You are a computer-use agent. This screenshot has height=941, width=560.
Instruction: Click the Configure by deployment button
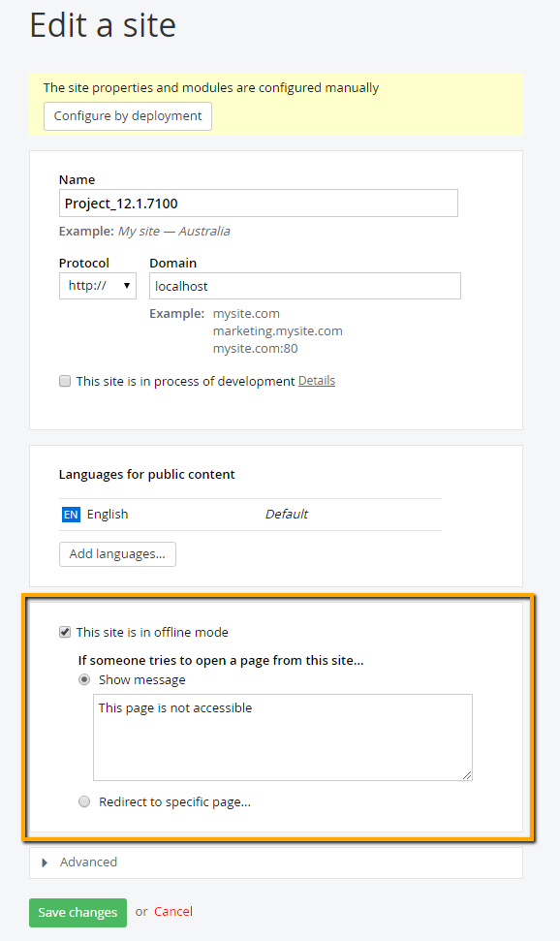click(x=127, y=115)
